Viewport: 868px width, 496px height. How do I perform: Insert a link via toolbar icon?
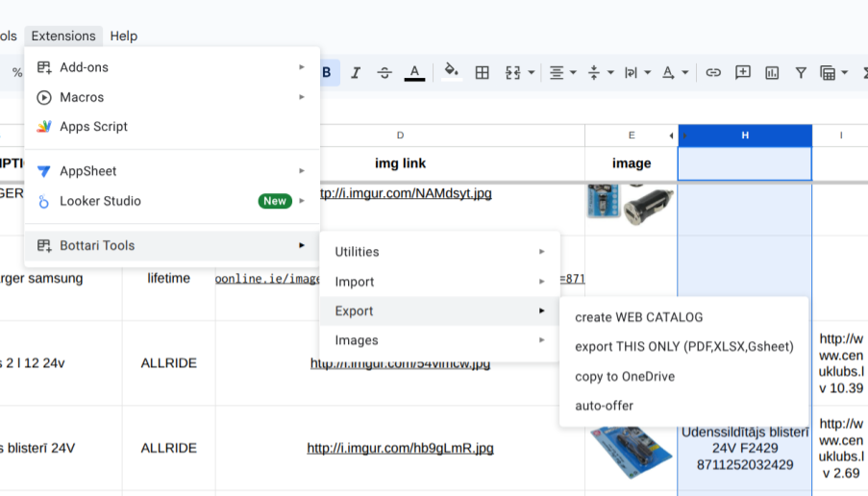[713, 72]
